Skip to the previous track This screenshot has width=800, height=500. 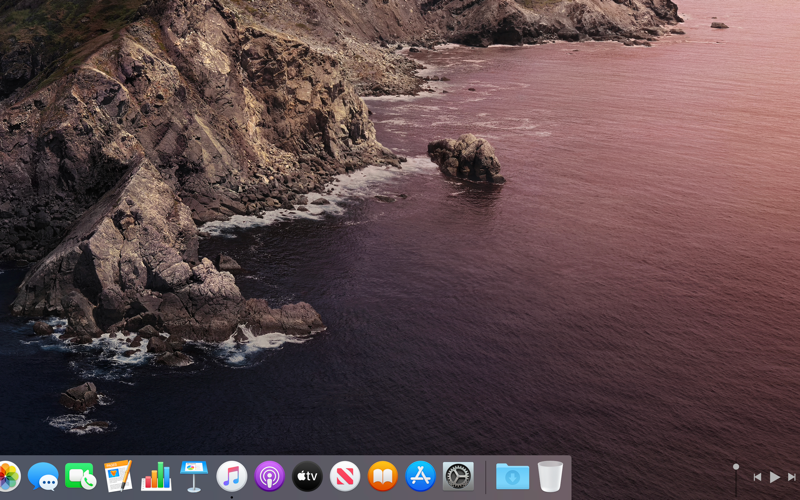pos(757,478)
